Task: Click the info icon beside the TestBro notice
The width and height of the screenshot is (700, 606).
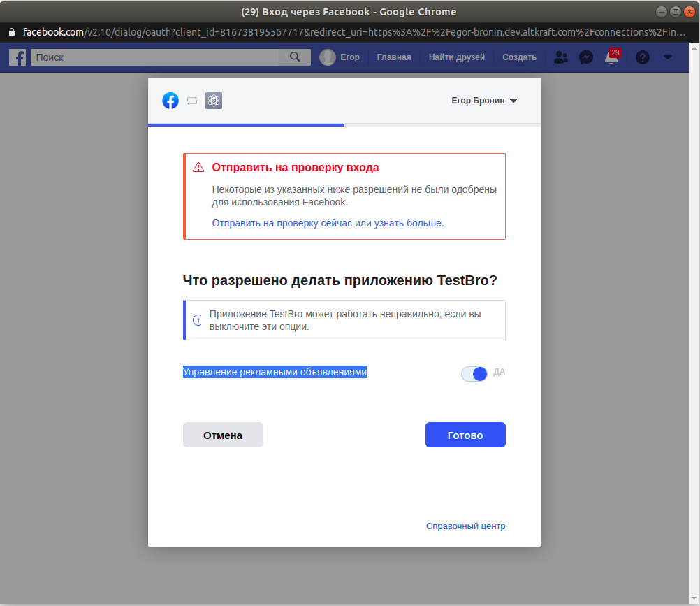Action: pyautogui.click(x=197, y=320)
